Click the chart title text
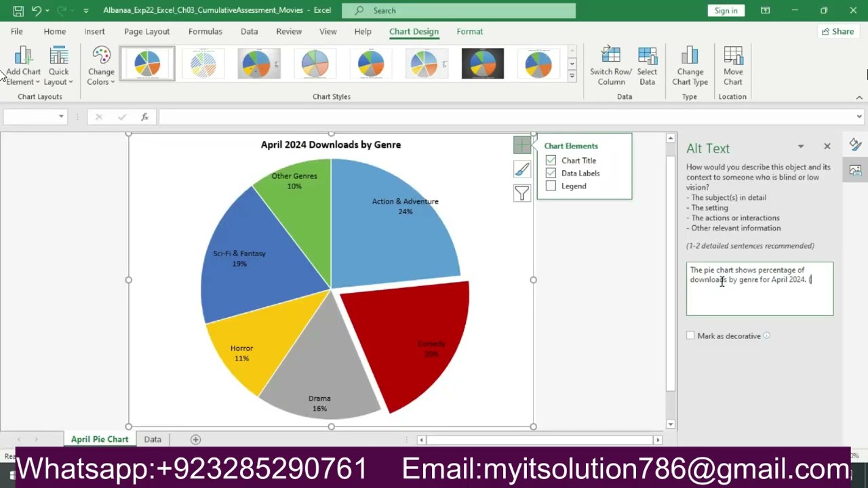This screenshot has height=488, width=868. (x=331, y=144)
